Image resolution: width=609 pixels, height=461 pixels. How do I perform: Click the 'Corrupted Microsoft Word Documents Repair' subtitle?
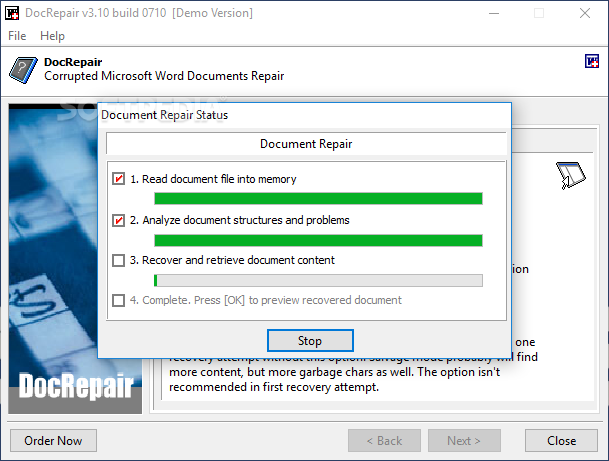[164, 76]
